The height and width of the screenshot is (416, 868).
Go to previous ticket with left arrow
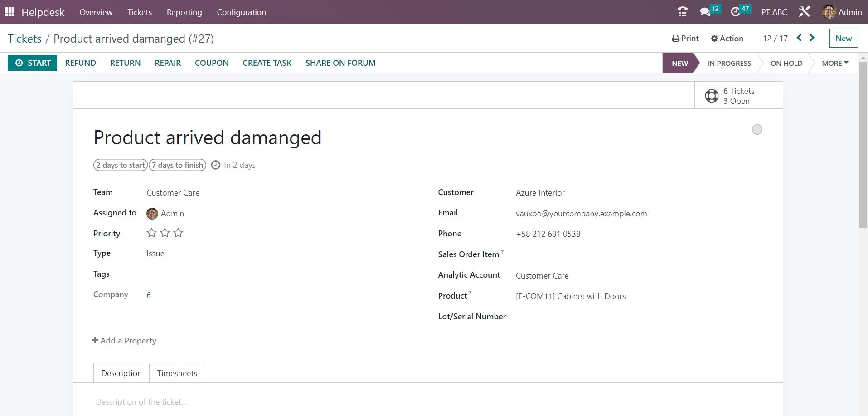click(799, 38)
